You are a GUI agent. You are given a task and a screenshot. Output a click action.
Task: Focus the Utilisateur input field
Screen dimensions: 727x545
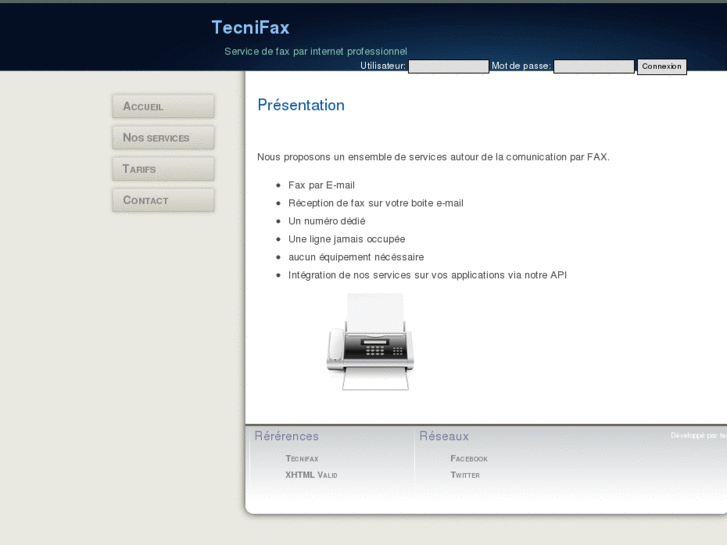point(448,66)
